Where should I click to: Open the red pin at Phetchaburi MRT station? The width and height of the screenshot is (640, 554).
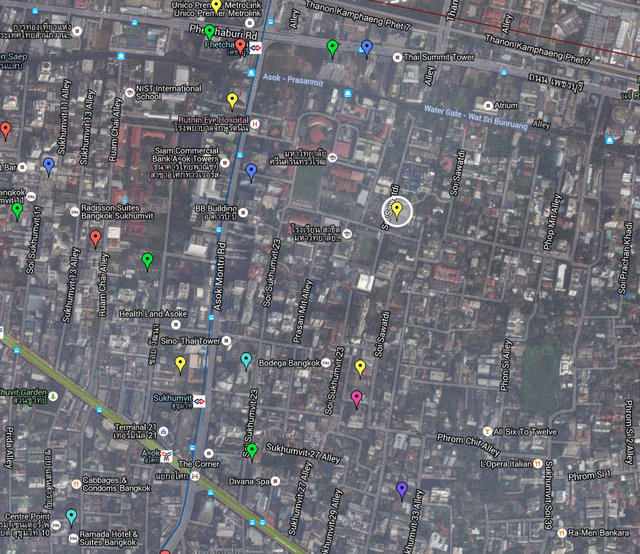point(240,47)
